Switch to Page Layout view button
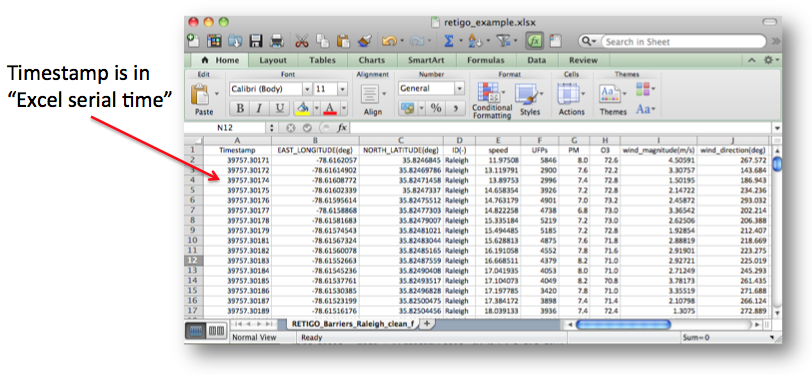 [x=215, y=331]
